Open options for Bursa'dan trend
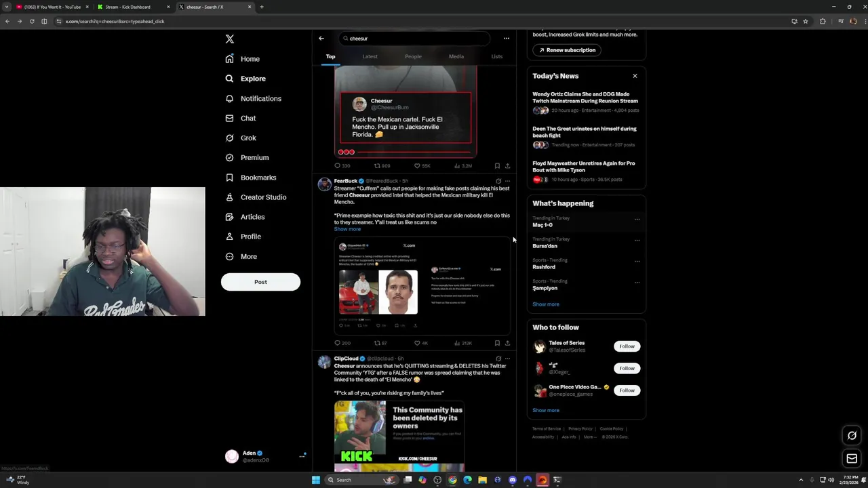The width and height of the screenshot is (868, 488). pyautogui.click(x=637, y=241)
